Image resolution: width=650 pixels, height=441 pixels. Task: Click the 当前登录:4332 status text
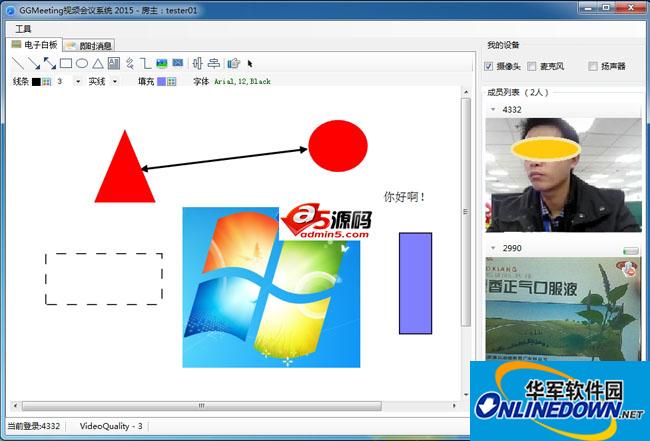click(34, 426)
